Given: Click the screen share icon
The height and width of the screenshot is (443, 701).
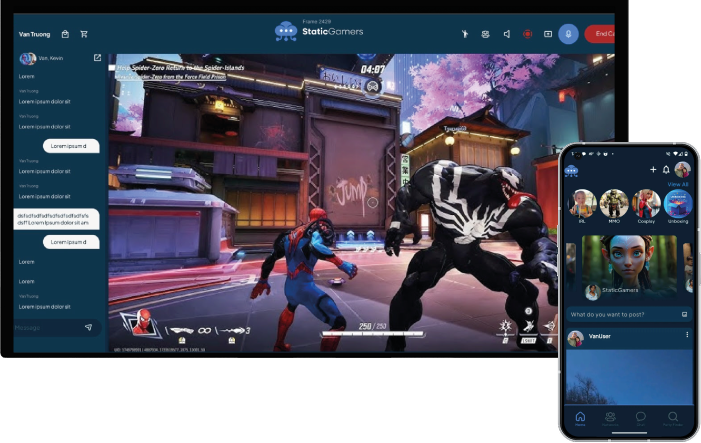Looking at the screenshot, I should pyautogui.click(x=548, y=34).
